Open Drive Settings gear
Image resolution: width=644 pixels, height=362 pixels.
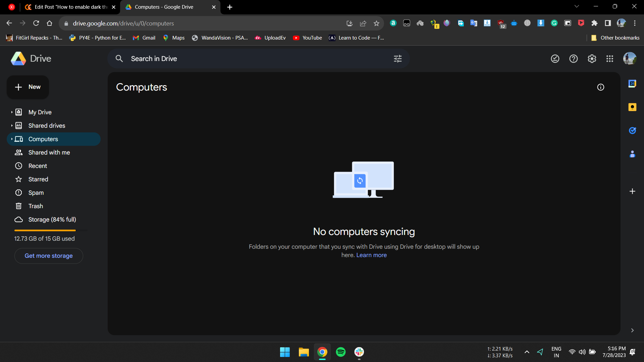pyautogui.click(x=592, y=59)
